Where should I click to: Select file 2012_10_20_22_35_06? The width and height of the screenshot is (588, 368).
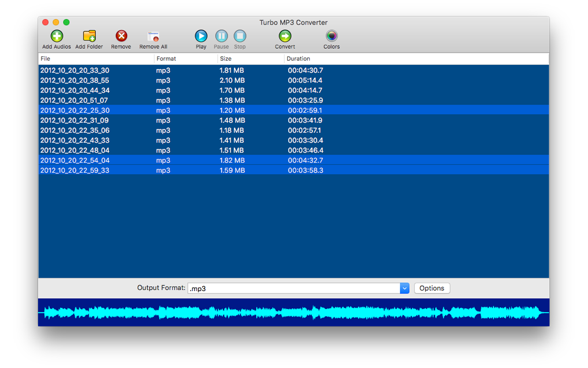(x=75, y=131)
